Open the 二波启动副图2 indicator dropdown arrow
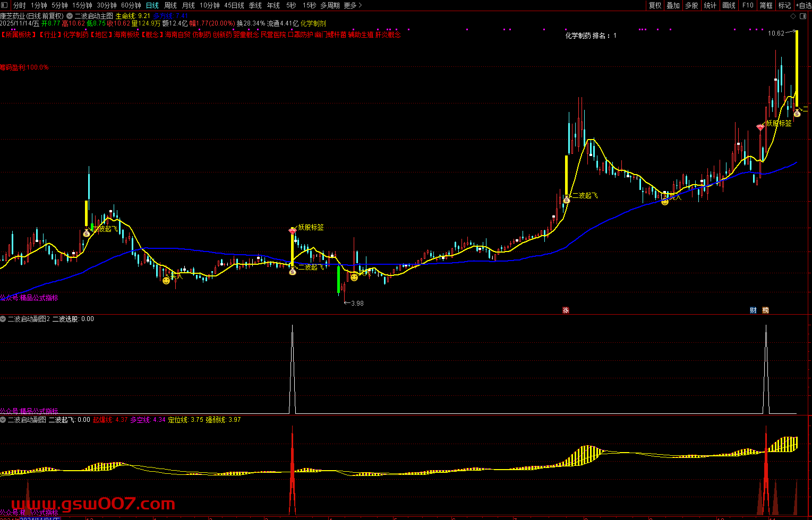The height and width of the screenshot is (520, 812). (3, 319)
